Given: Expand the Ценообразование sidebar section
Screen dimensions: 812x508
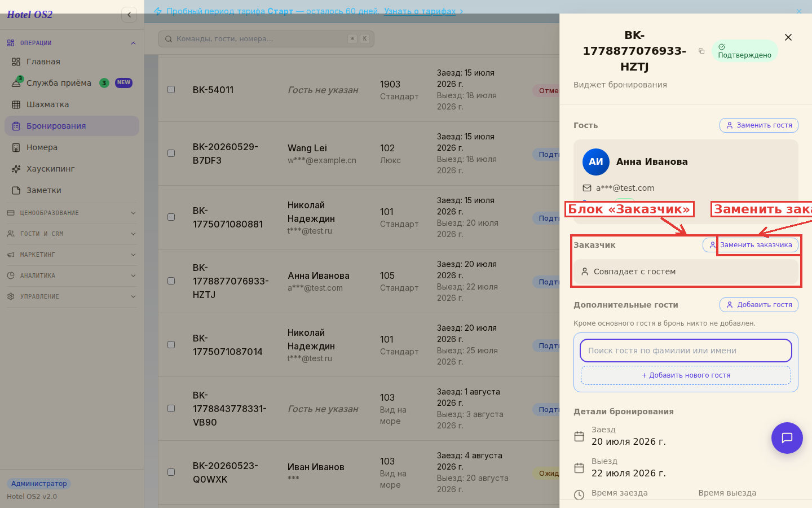Looking at the screenshot, I should [72, 213].
